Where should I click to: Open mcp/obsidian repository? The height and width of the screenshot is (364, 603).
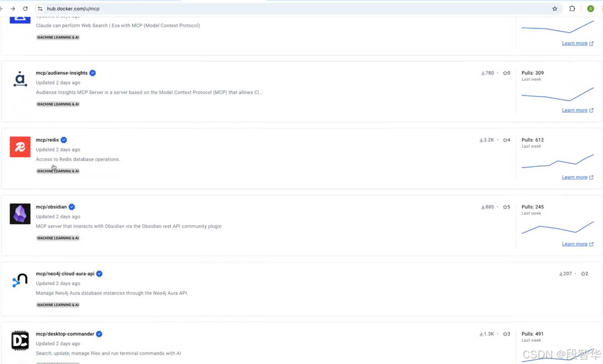click(51, 207)
